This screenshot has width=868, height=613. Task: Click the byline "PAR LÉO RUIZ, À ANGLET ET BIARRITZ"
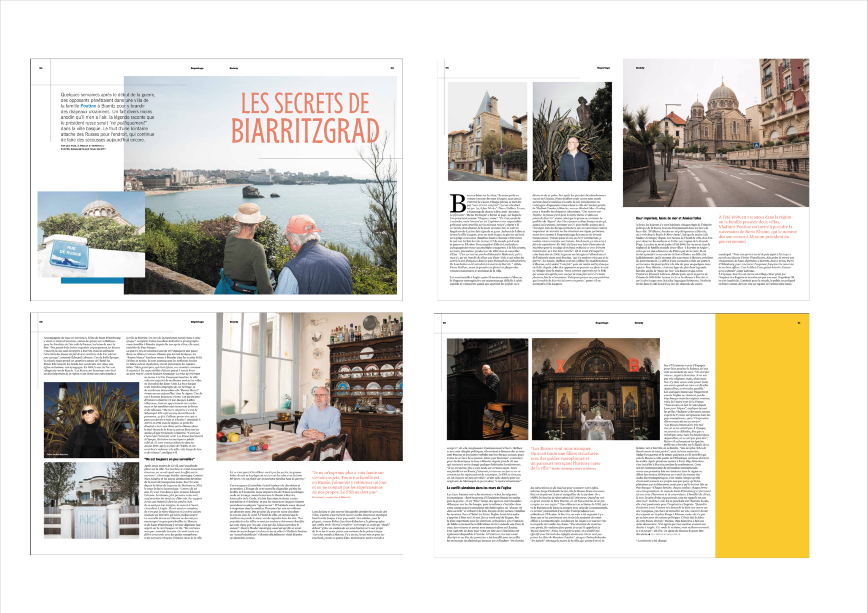[x=83, y=146]
